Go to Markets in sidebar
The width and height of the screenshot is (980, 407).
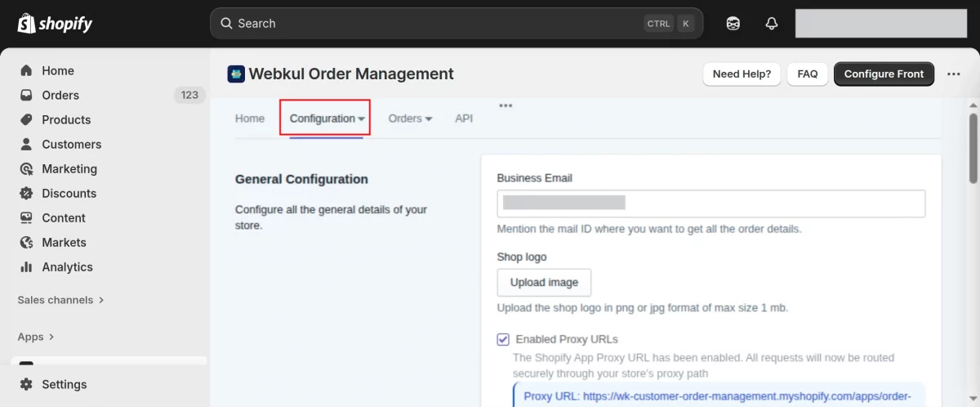64,243
